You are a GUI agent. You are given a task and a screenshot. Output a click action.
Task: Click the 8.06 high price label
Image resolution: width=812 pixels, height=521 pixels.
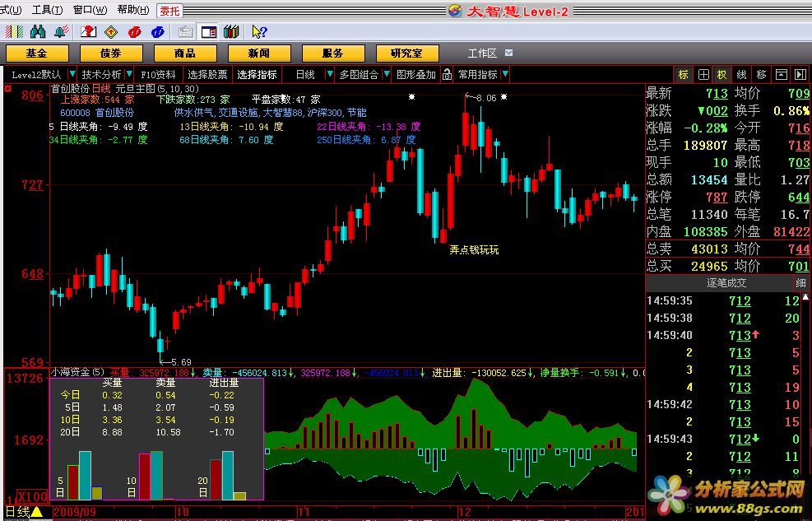[485, 98]
